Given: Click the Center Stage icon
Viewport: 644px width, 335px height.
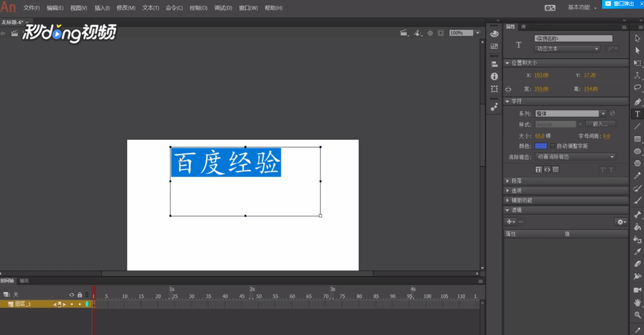Looking at the screenshot, I should (x=430, y=33).
